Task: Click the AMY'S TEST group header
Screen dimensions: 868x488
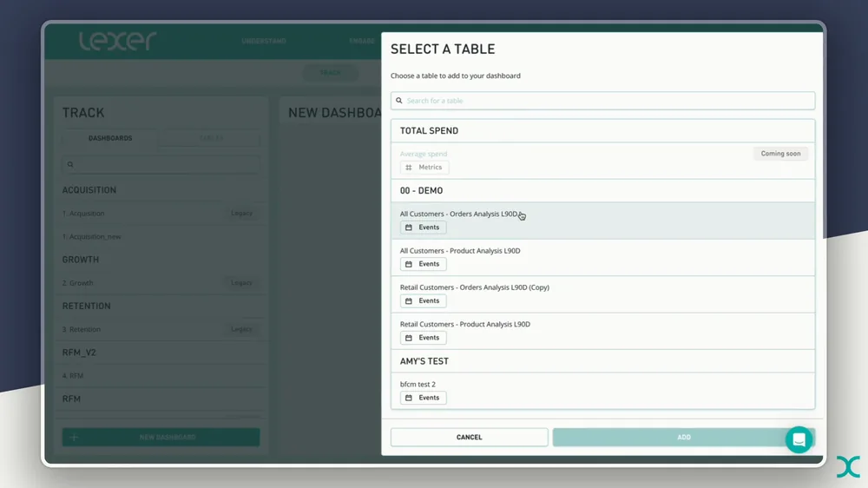Action: (x=602, y=361)
